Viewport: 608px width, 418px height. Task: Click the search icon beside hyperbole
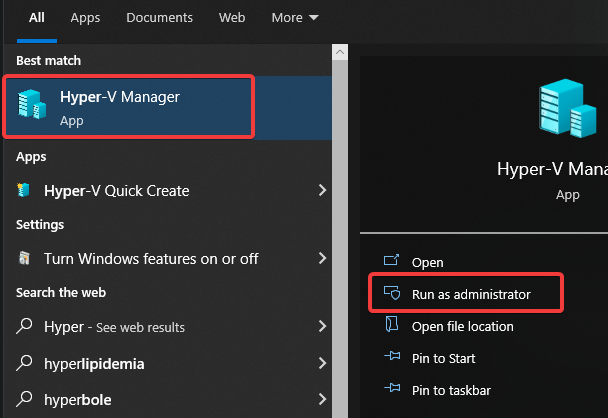[24, 399]
